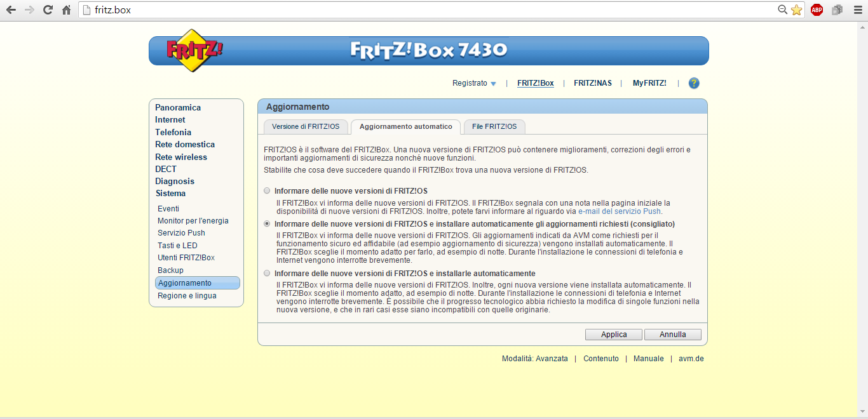Open the blue help question mark icon

click(694, 83)
